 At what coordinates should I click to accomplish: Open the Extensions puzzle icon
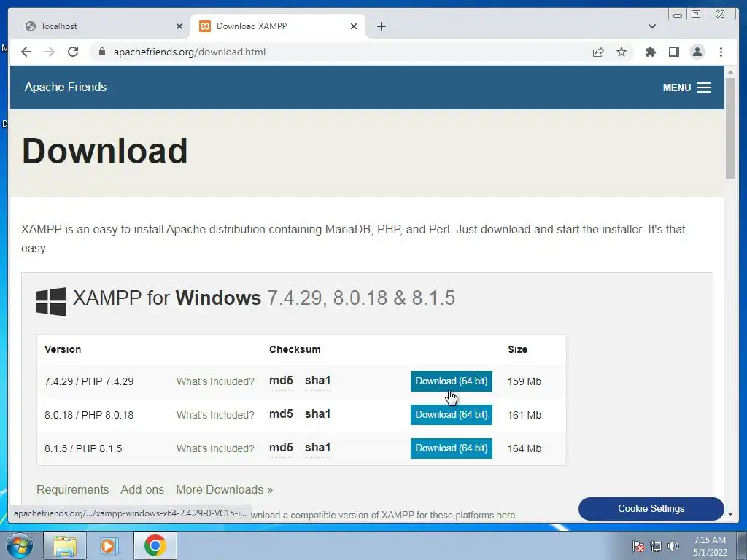[650, 52]
